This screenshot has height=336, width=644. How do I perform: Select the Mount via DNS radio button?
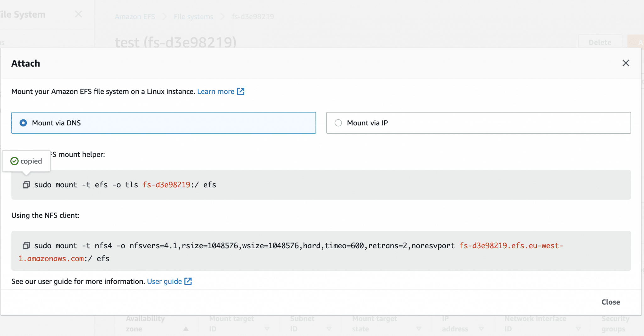(x=23, y=123)
